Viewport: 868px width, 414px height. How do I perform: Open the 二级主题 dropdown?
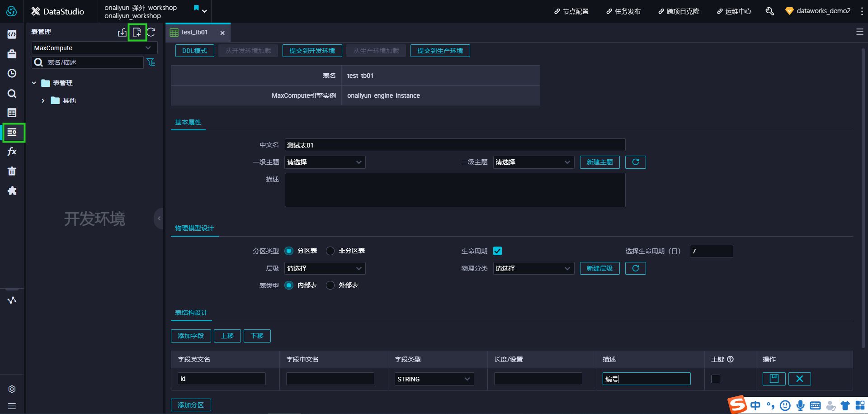533,162
